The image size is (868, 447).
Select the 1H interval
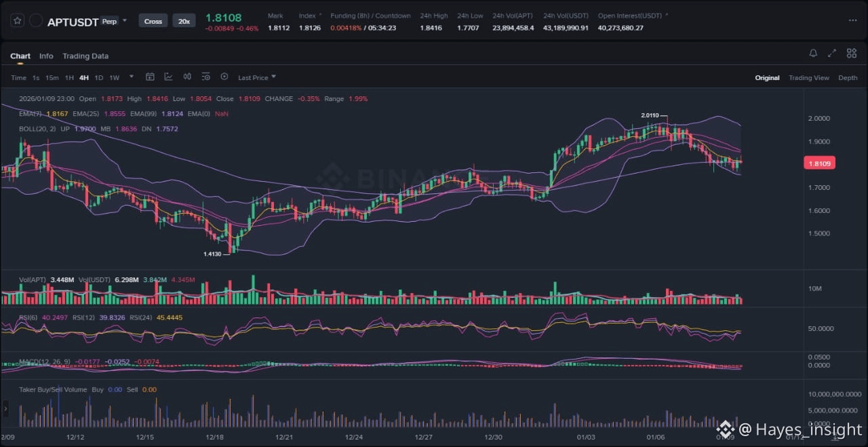pyautogui.click(x=69, y=78)
